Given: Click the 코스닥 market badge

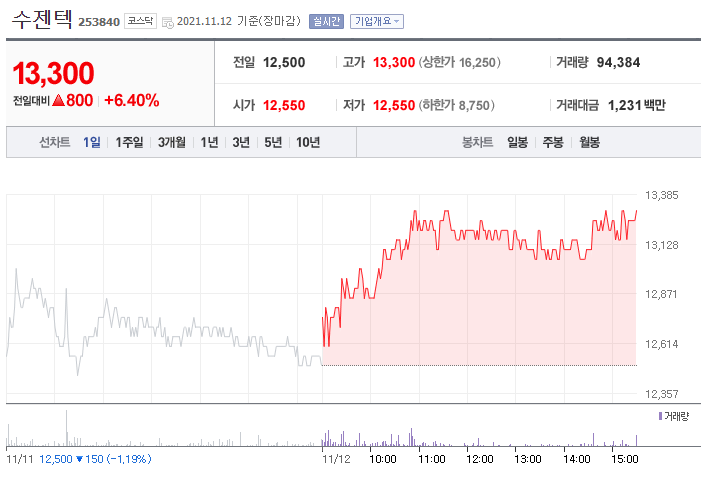Looking at the screenshot, I should click(x=140, y=21).
